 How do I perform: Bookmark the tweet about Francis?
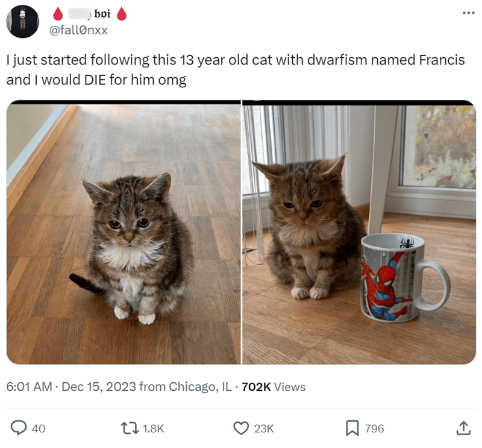click(x=352, y=429)
